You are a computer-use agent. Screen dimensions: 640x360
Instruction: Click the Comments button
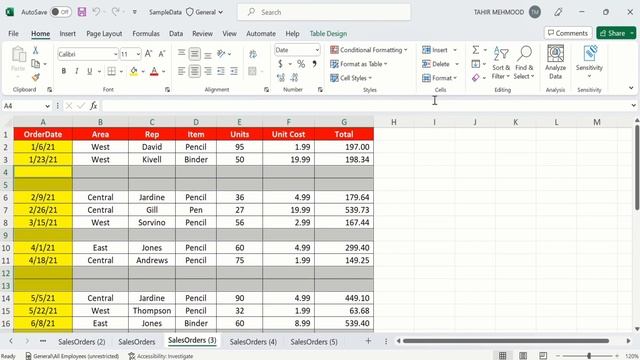(568, 33)
